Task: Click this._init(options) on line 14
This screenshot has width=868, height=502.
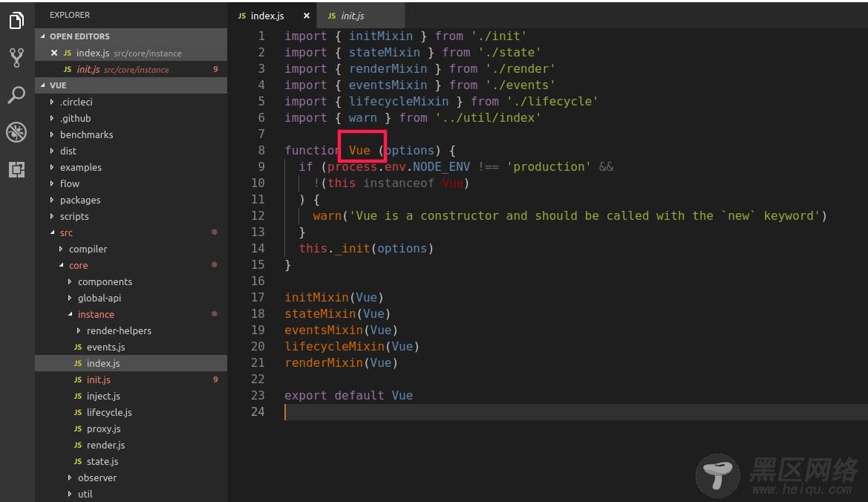Action: pyautogui.click(x=366, y=249)
